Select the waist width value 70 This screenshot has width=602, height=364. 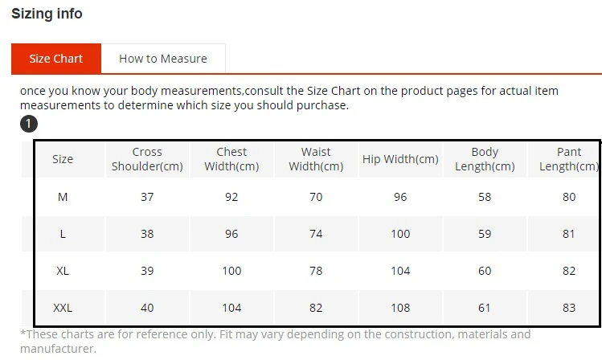316,197
